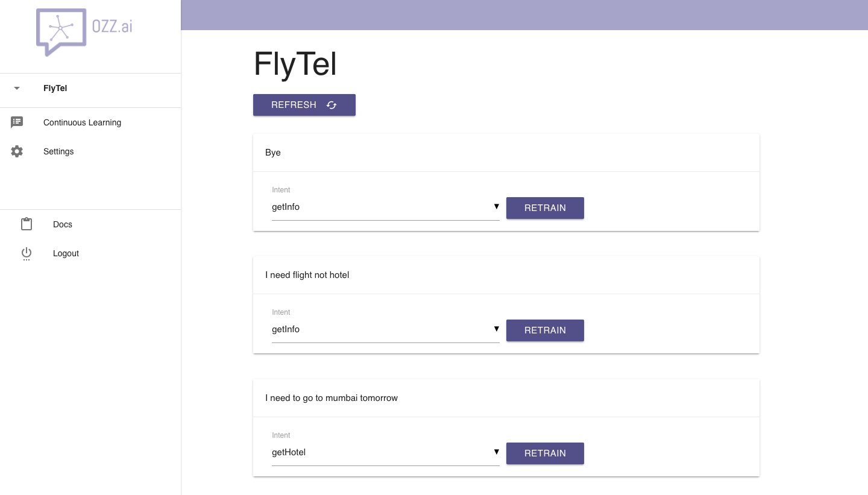This screenshot has width=868, height=495.
Task: Click the Logout power icon
Action: [27, 253]
